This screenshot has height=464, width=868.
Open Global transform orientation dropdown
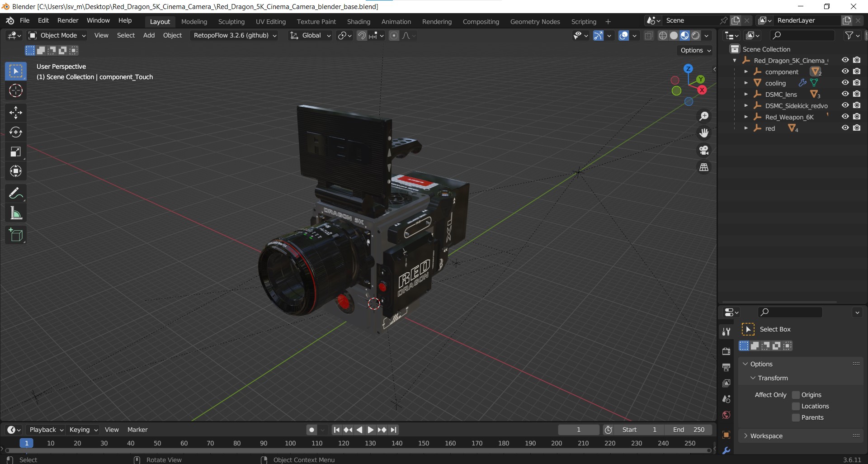(311, 35)
